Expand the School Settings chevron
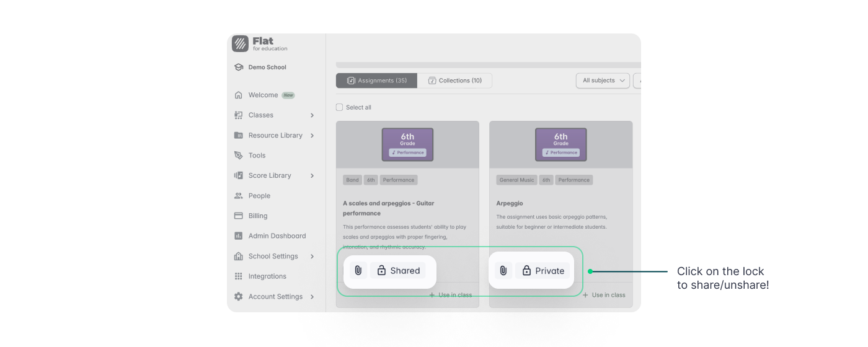 [x=312, y=257]
